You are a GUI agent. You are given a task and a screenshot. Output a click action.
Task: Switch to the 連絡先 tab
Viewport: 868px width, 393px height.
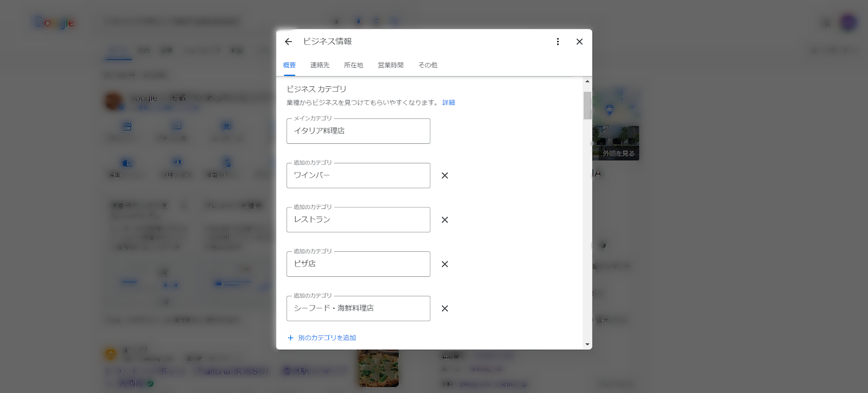(320, 65)
